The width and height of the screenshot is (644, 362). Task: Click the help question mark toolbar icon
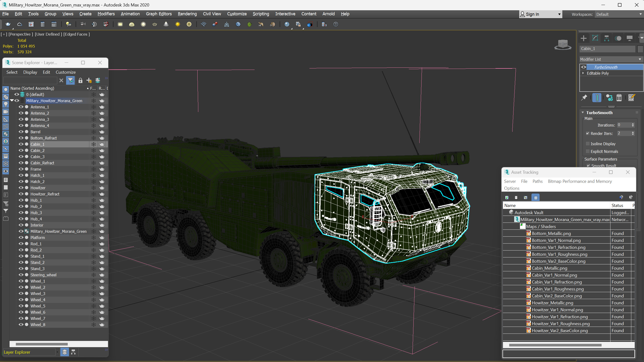tap(336, 24)
